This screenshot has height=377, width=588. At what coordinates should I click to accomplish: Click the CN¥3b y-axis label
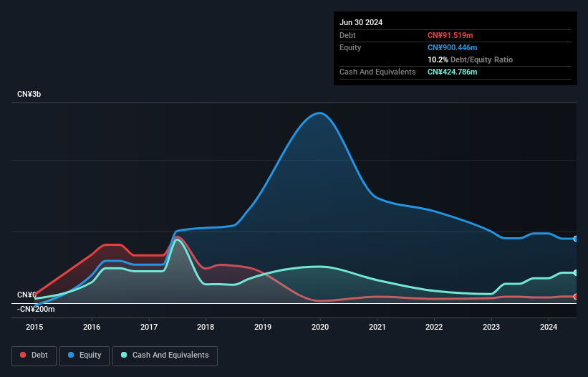(x=29, y=95)
